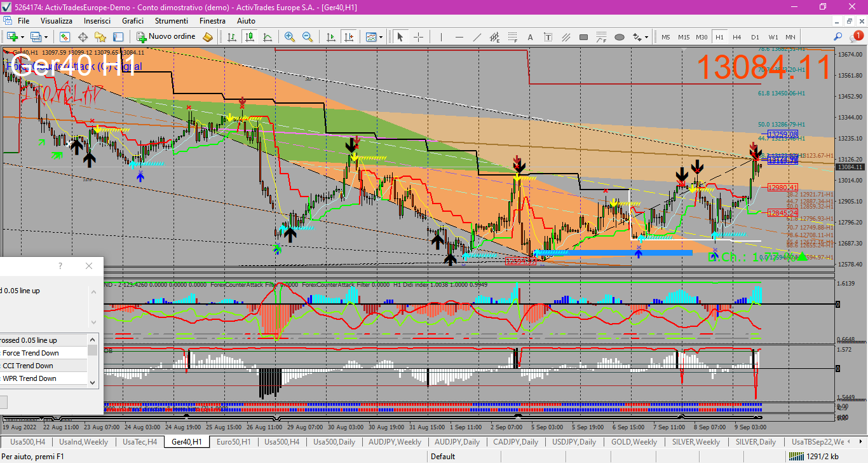Open the Inserisci menu
This screenshot has height=463, width=868.
point(97,21)
